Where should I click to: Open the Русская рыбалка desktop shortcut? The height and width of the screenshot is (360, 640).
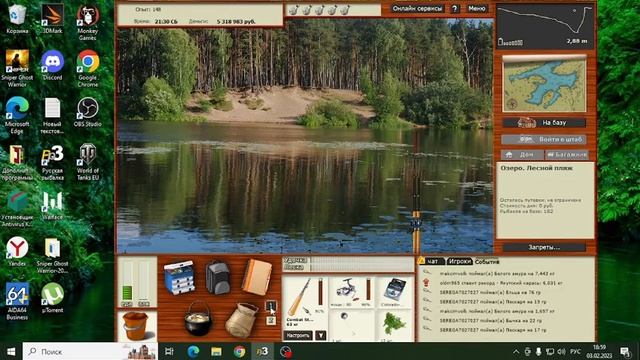(x=52, y=162)
